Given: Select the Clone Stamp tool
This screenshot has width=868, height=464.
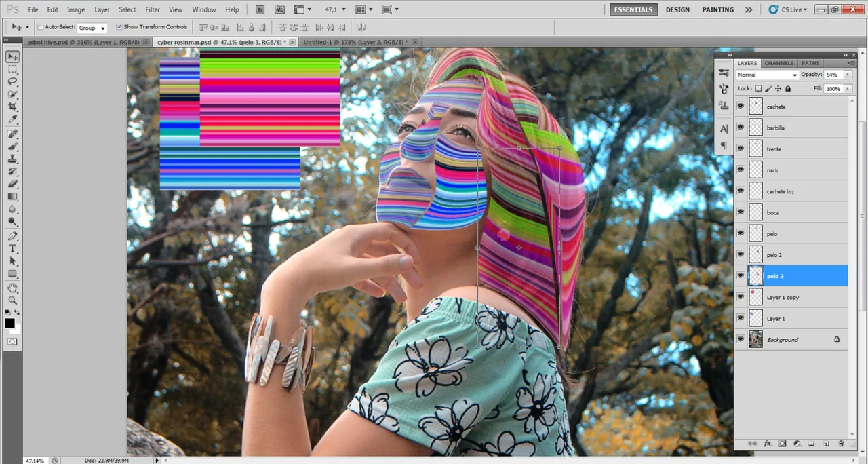Looking at the screenshot, I should 12,159.
